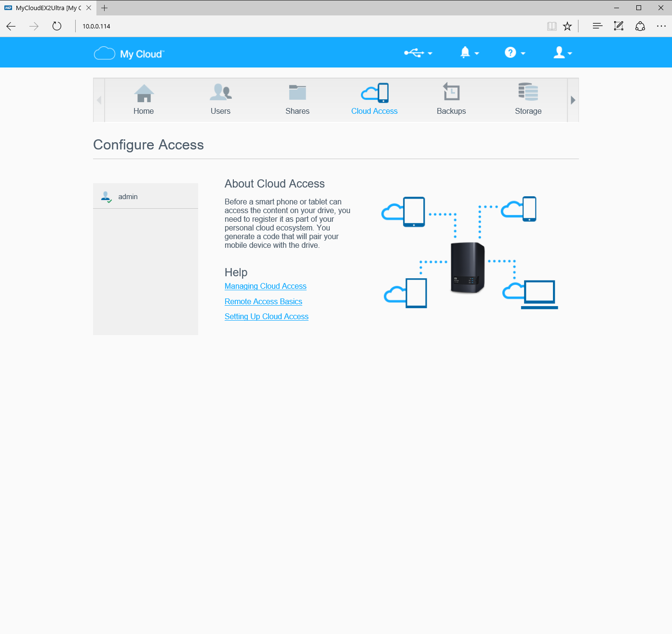Open browser reading view icon

551,27
